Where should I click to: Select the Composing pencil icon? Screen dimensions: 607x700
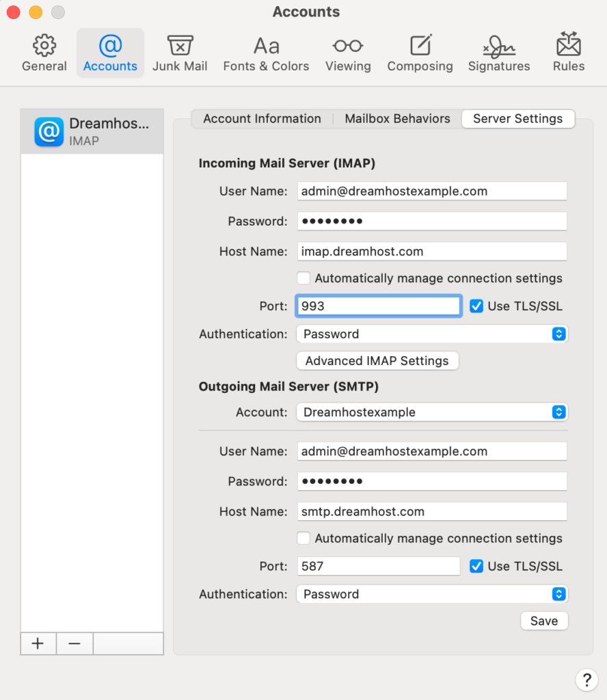point(420,46)
